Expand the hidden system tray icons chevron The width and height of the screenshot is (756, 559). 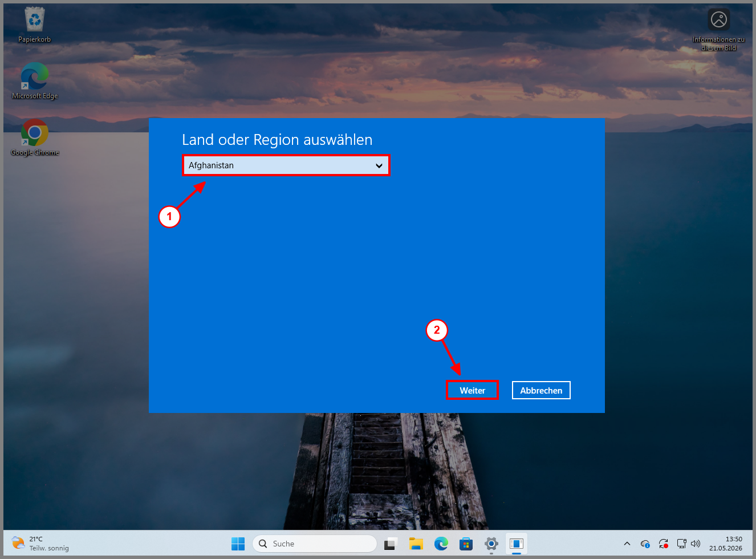(x=627, y=544)
